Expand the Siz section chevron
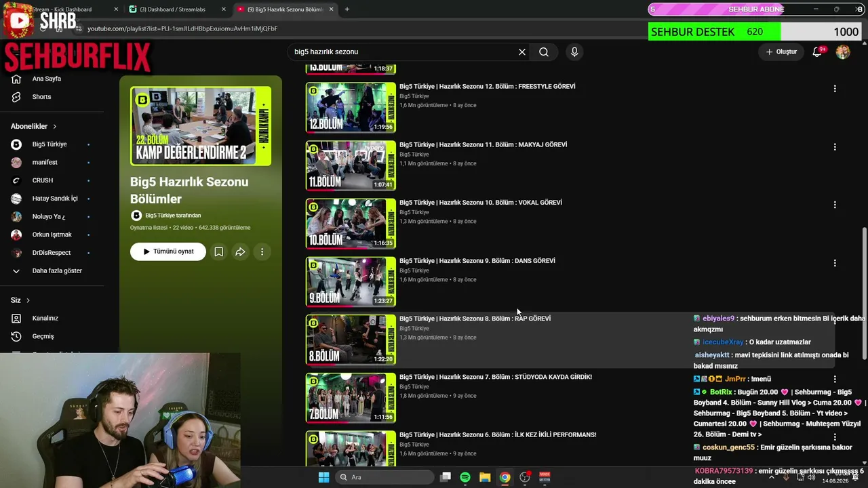This screenshot has height=488, width=868. (x=28, y=300)
